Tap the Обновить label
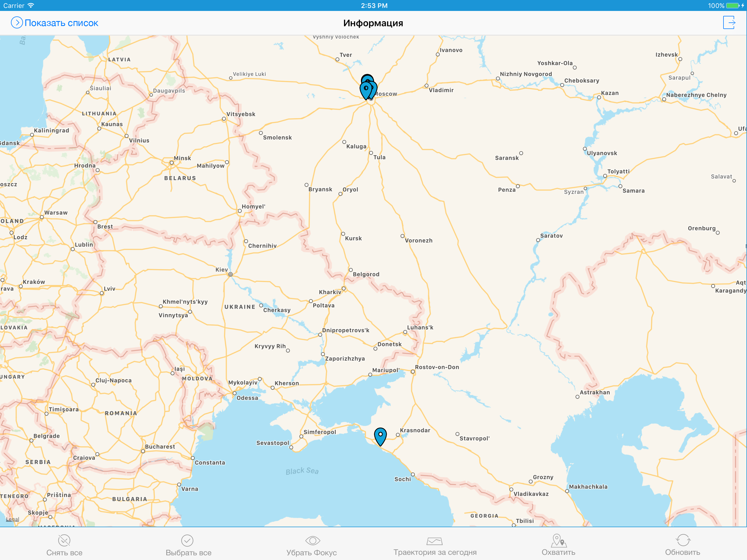The image size is (747, 560). click(682, 552)
